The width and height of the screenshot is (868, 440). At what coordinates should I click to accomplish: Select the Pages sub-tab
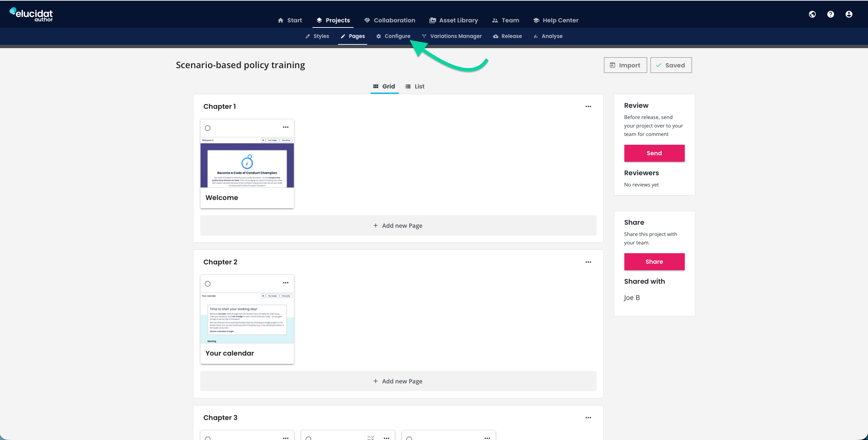pos(353,36)
